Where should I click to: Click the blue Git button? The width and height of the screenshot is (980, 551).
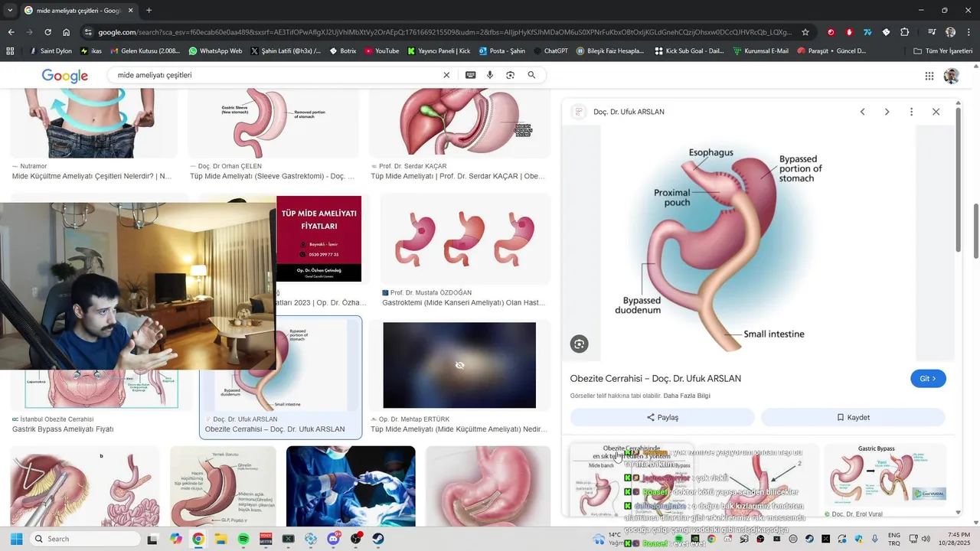click(x=928, y=379)
